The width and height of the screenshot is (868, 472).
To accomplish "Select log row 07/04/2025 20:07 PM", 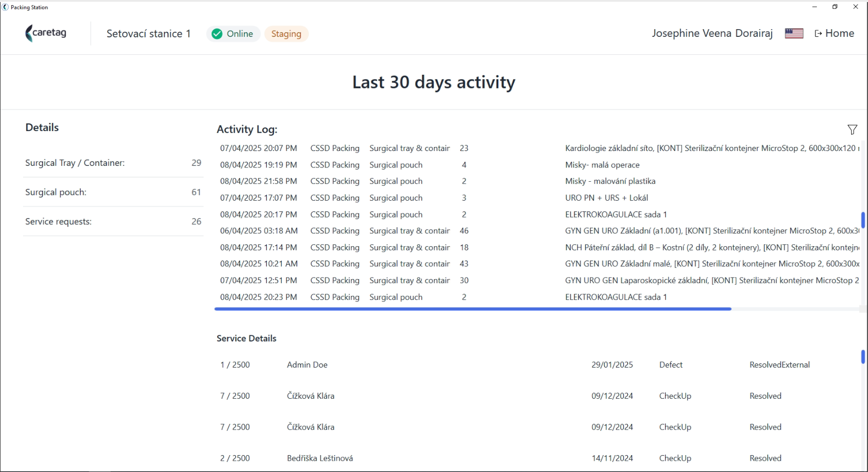I will [538, 148].
